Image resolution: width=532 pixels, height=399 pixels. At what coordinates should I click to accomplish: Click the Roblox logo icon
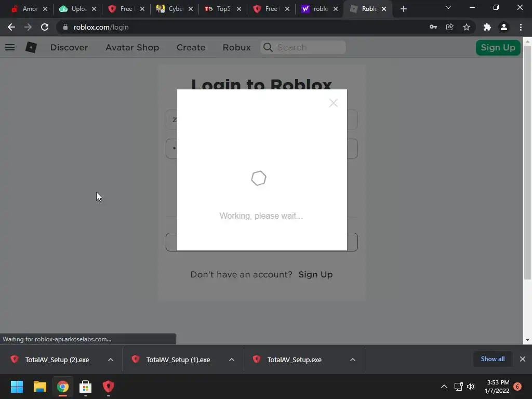[31, 47]
